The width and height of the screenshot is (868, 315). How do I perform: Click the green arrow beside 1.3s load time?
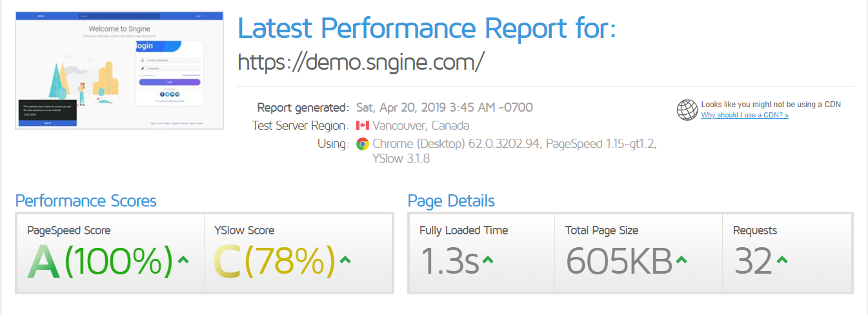pos(487,260)
